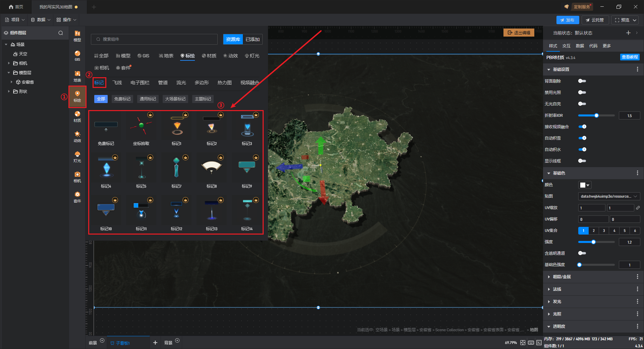Open the 模型 panel in the sidebar
644x349 pixels.
77,36
